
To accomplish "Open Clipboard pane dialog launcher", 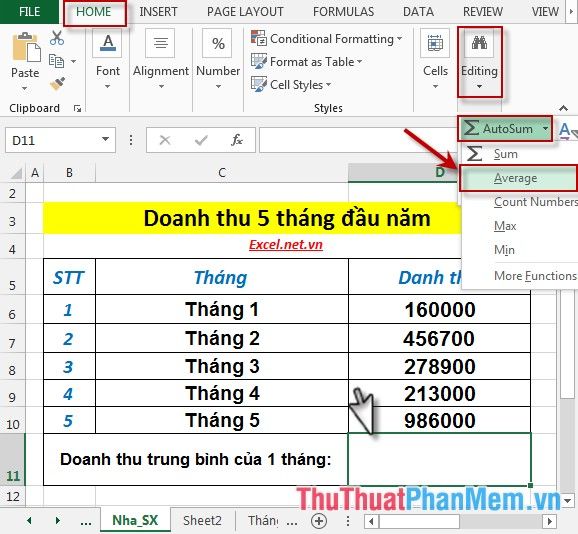I will pos(77,108).
